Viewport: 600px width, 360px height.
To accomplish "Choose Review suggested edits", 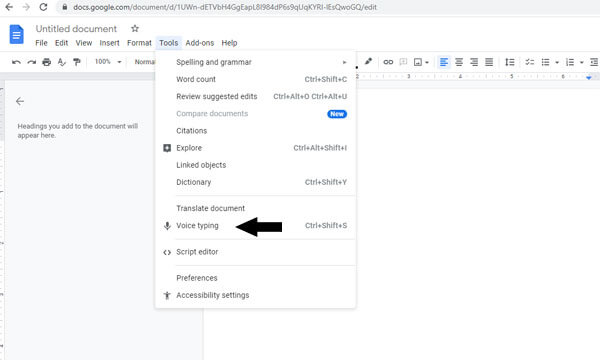I will coord(256,96).
